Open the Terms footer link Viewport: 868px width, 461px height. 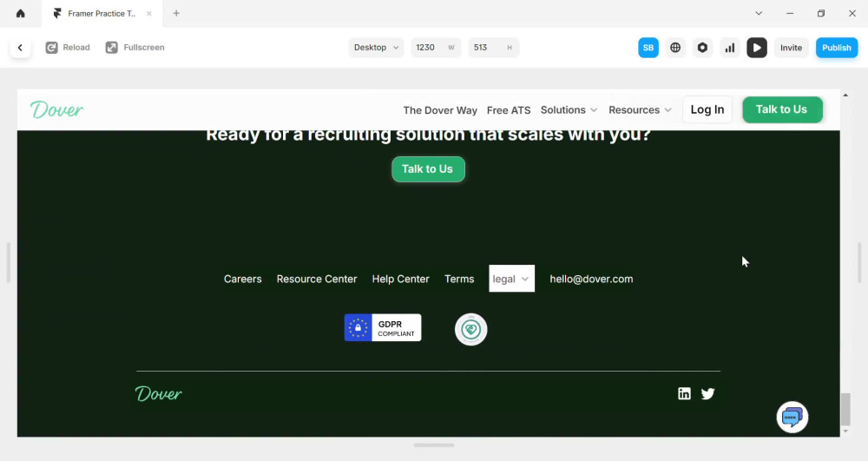[x=459, y=279]
